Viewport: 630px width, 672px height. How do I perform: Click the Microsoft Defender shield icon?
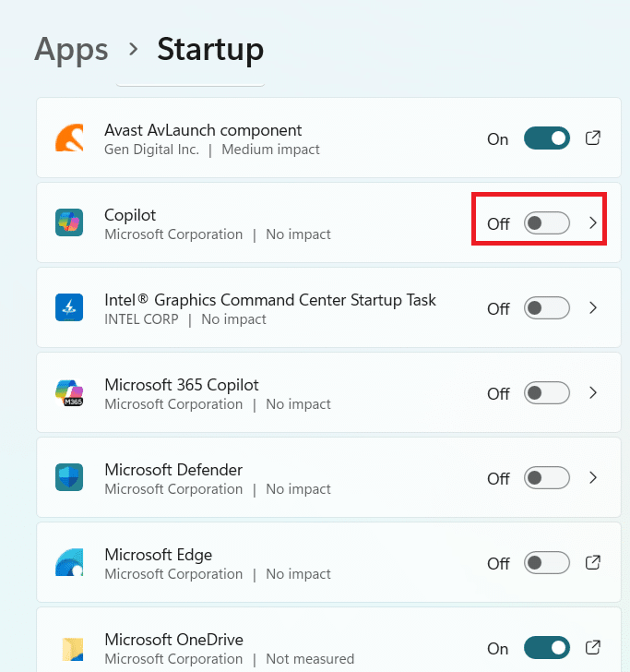point(70,478)
